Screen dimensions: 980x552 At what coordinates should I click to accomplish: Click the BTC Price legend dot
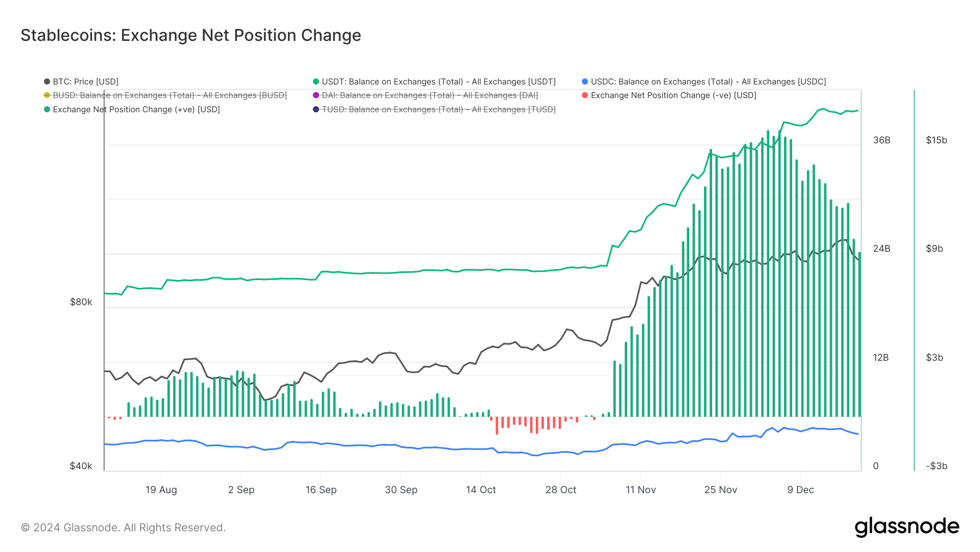pyautogui.click(x=47, y=82)
